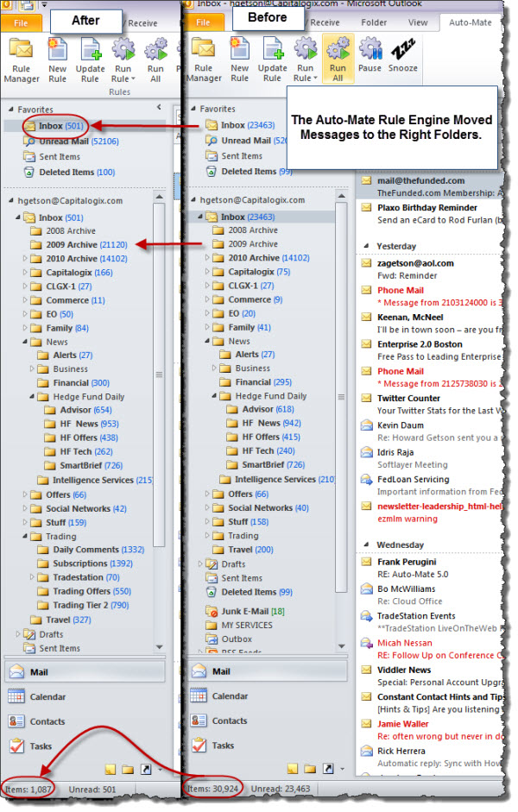Select the Outbox folder
Screen dimensions: 518x812
click(x=236, y=639)
